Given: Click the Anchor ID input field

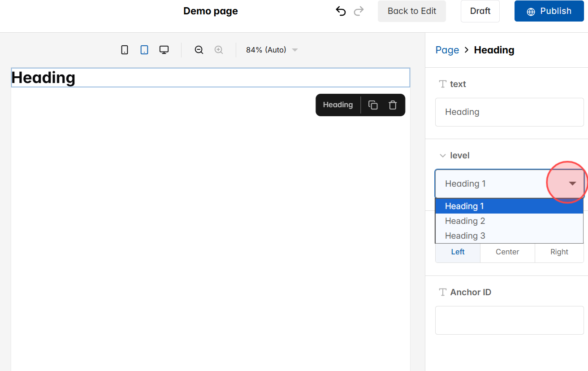Looking at the screenshot, I should pyautogui.click(x=509, y=320).
